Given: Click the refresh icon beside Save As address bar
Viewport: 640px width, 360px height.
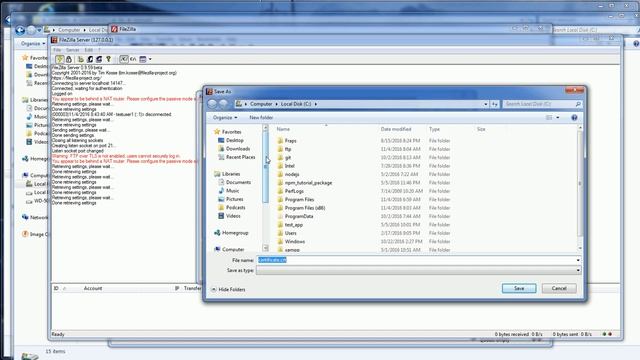Looking at the screenshot, I should (x=495, y=104).
